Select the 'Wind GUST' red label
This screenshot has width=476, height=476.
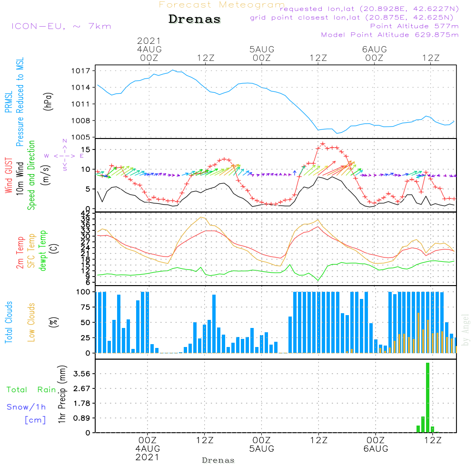pyautogui.click(x=9, y=175)
